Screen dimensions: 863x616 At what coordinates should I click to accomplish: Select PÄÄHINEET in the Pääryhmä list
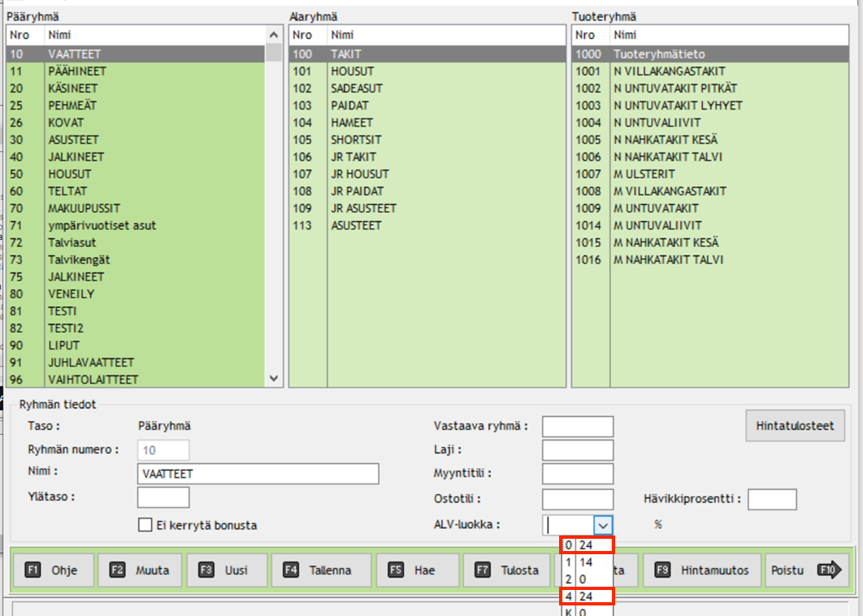77,72
